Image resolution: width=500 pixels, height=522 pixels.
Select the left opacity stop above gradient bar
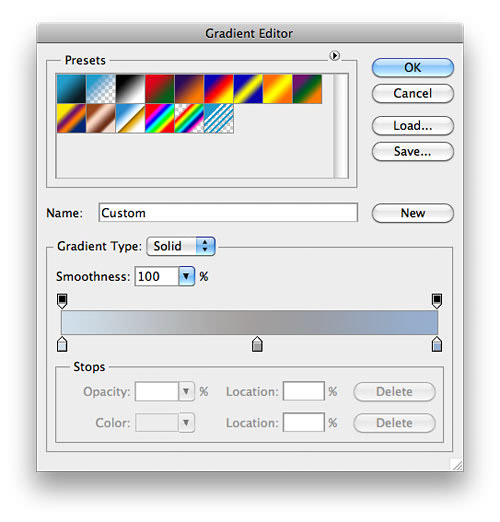[x=62, y=301]
